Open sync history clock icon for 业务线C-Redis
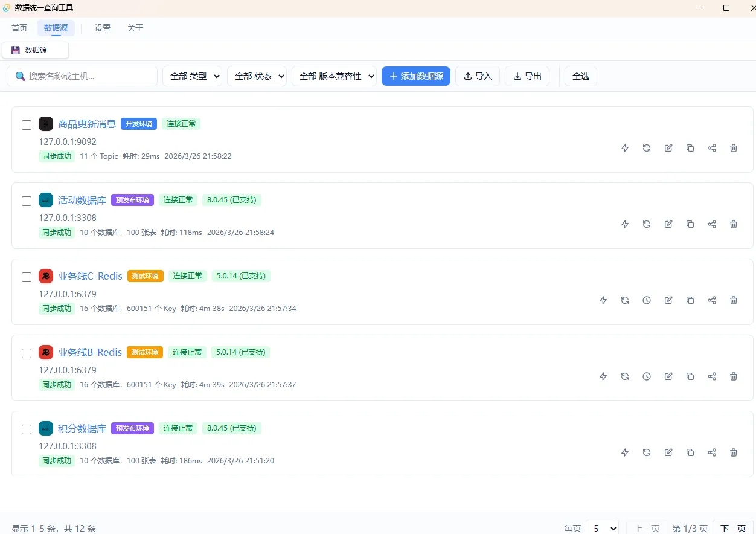This screenshot has width=756, height=534. click(647, 300)
